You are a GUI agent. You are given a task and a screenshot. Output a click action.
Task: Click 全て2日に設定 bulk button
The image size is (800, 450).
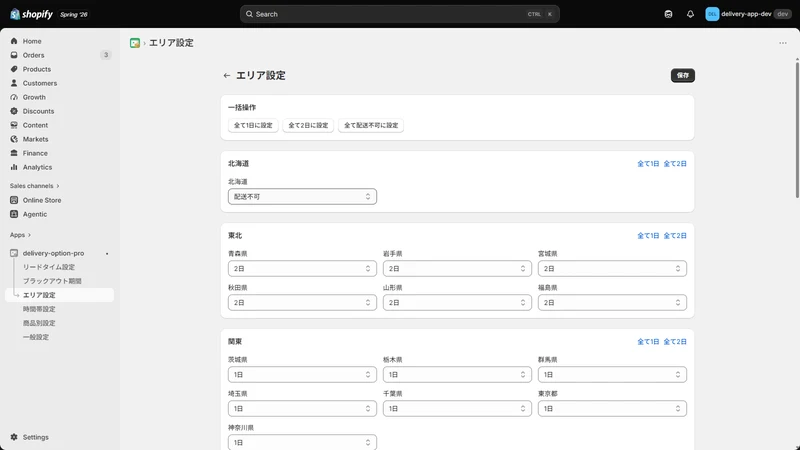coord(308,126)
